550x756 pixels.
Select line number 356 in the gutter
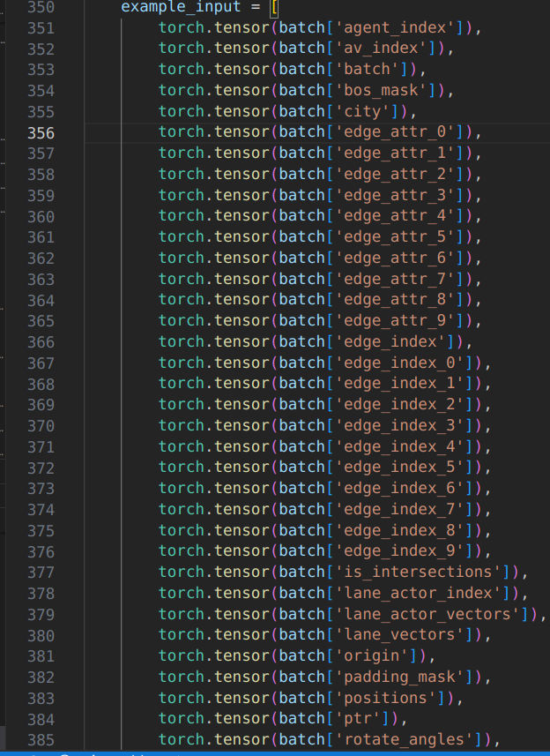pos(41,133)
